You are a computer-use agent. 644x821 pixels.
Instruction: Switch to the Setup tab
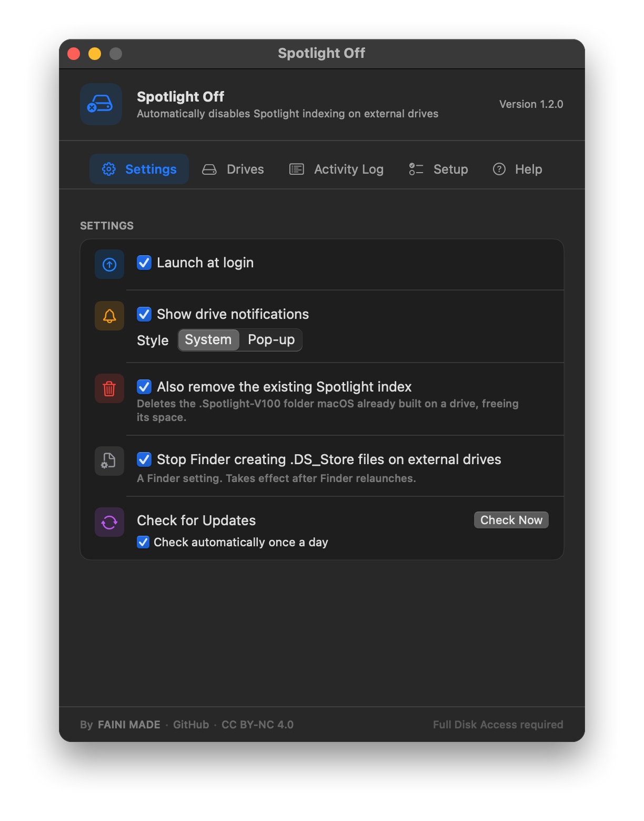[x=438, y=169]
